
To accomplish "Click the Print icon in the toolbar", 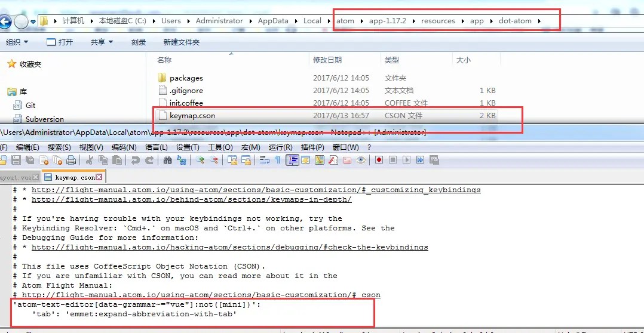I will click(71, 161).
